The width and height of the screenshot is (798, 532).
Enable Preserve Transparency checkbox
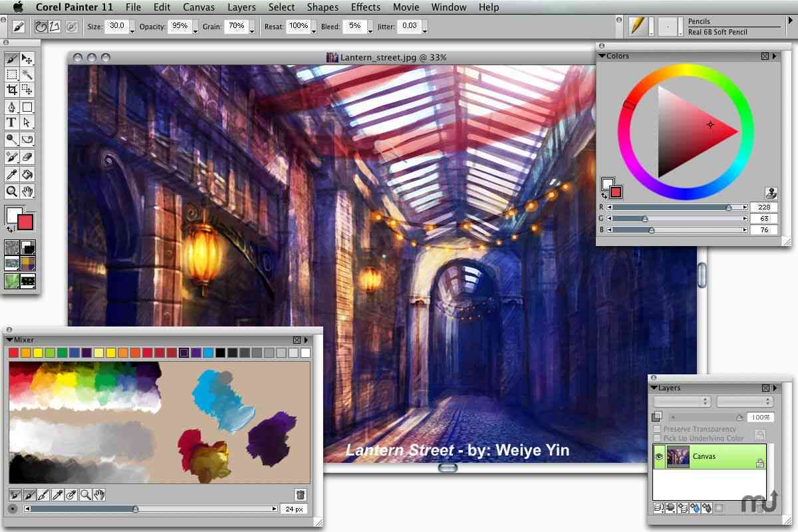pos(657,430)
